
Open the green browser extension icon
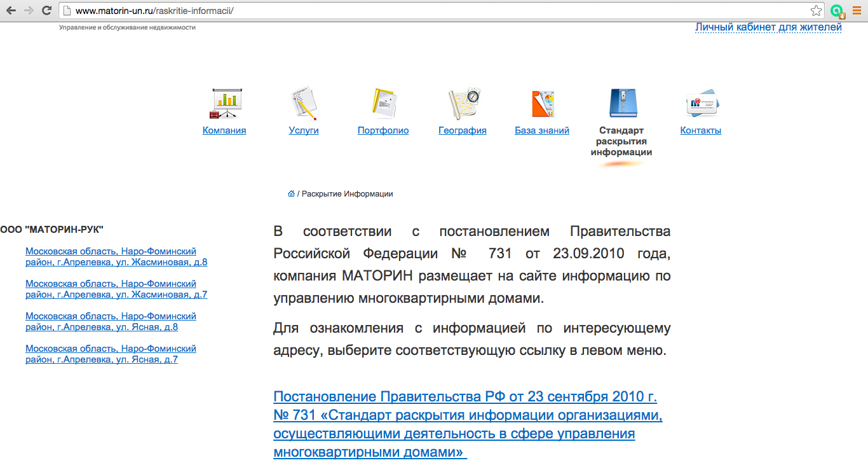(x=837, y=11)
